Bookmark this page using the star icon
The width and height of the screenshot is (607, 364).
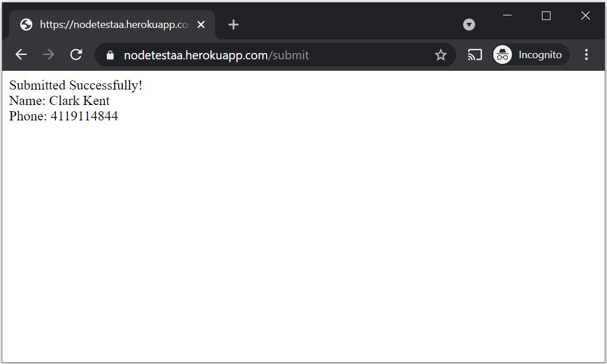440,55
